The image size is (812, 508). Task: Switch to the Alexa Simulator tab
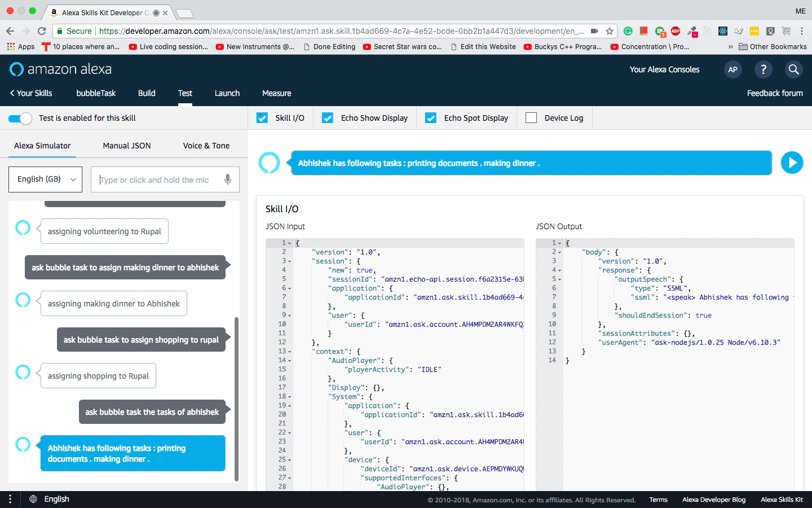(x=42, y=146)
